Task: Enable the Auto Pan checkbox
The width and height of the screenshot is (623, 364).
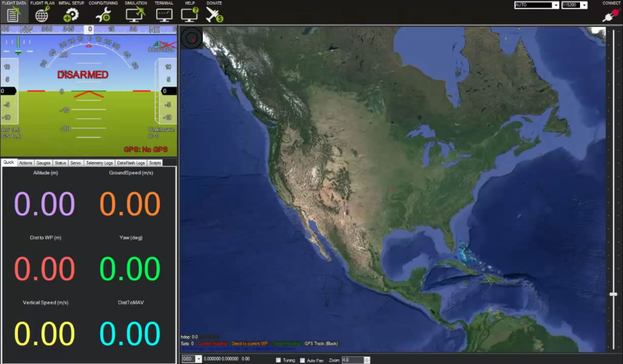Action: (x=303, y=360)
